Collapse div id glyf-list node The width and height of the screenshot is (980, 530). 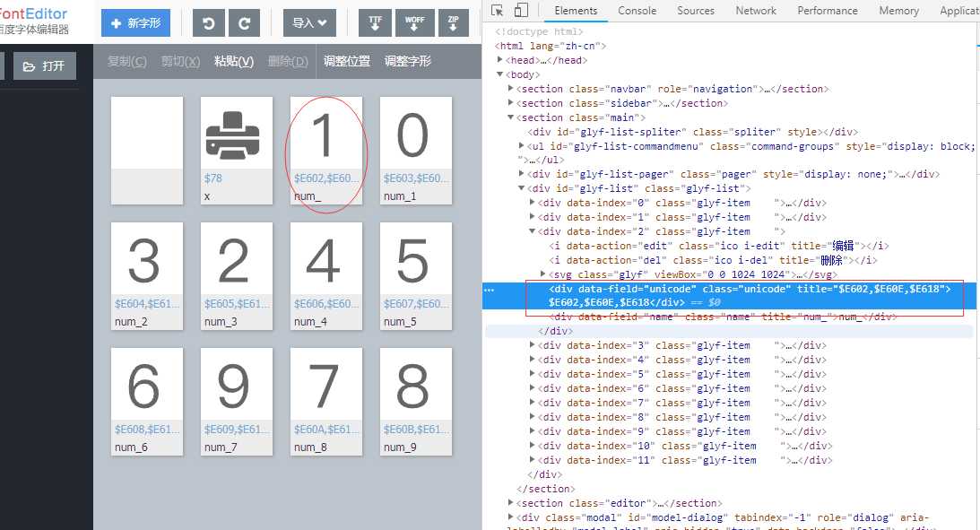(521, 188)
